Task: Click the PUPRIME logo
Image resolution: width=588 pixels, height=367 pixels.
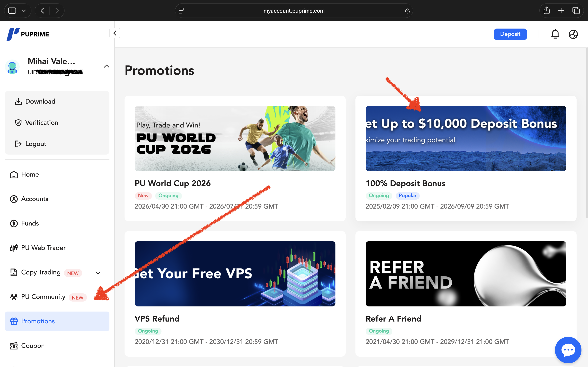Action: 28,34
